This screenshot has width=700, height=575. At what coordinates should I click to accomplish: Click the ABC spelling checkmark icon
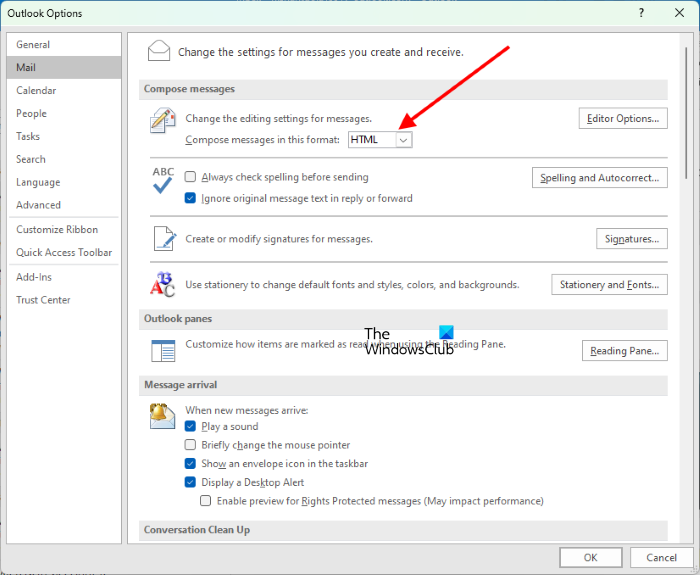[x=163, y=180]
